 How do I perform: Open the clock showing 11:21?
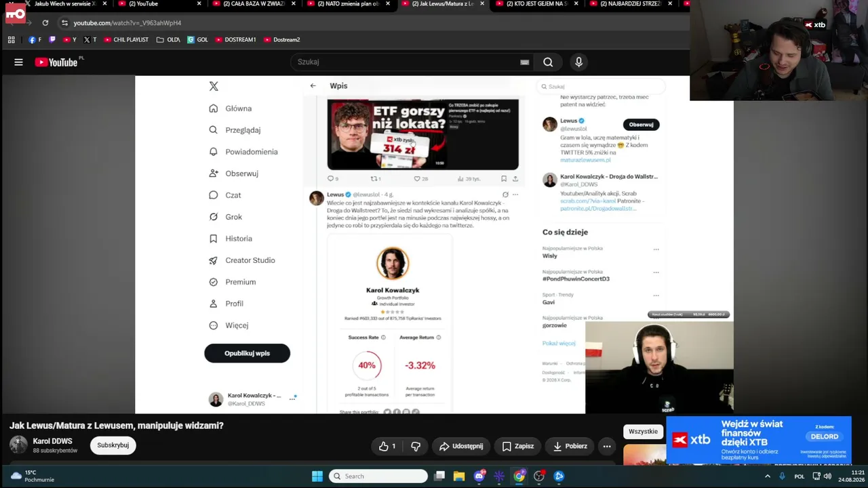850,476
